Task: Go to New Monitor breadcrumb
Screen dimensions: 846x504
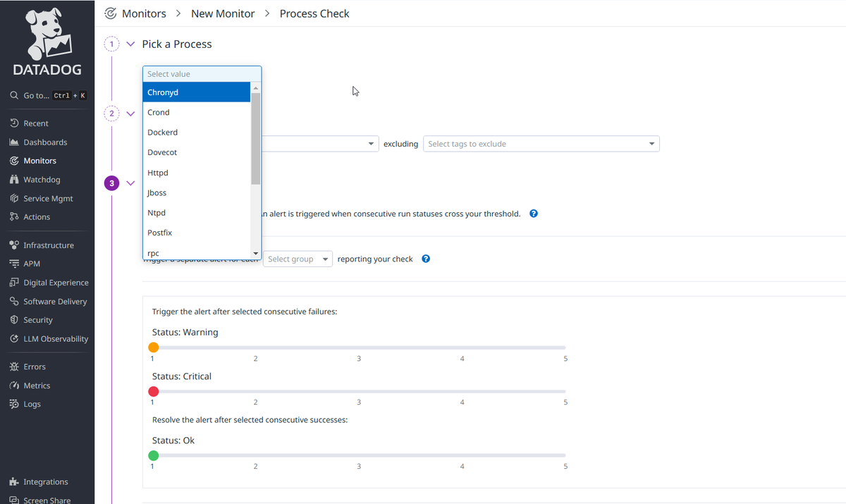Action: 223,13
